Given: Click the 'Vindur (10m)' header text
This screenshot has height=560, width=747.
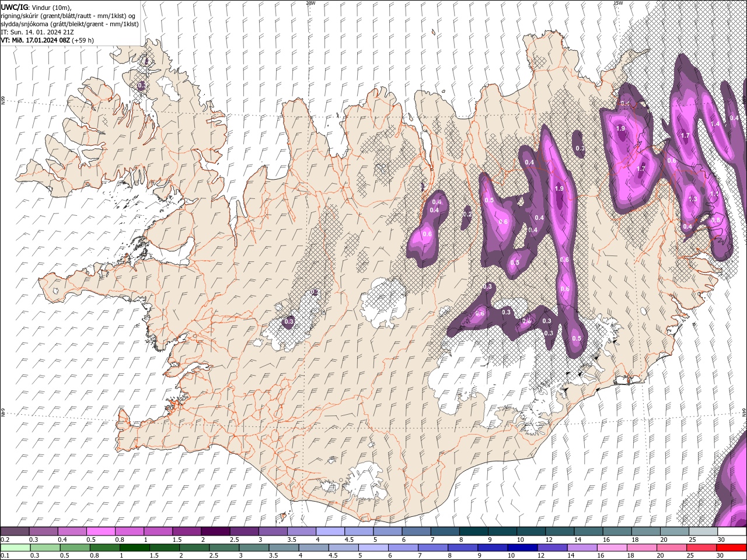Looking at the screenshot, I should point(51,7).
